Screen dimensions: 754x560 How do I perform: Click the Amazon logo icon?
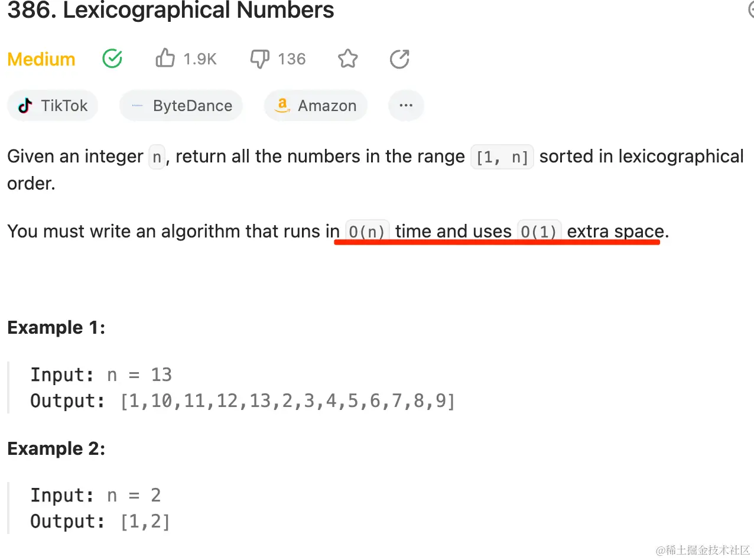[x=282, y=106]
